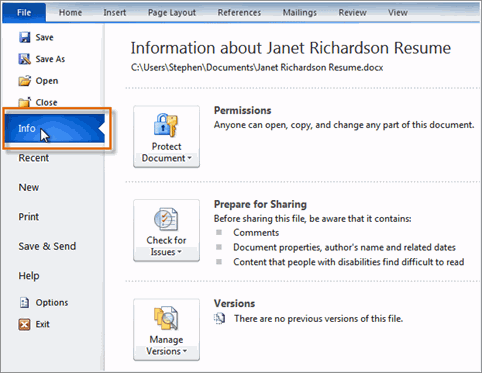Image resolution: width=482 pixels, height=373 pixels.
Task: Choose Print in the Backstage menu
Action: [x=29, y=217]
